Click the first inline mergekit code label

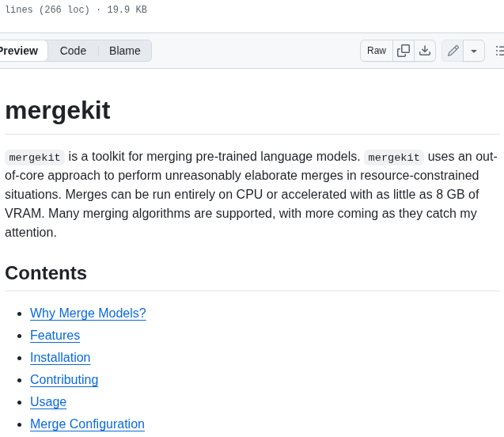click(x=35, y=158)
